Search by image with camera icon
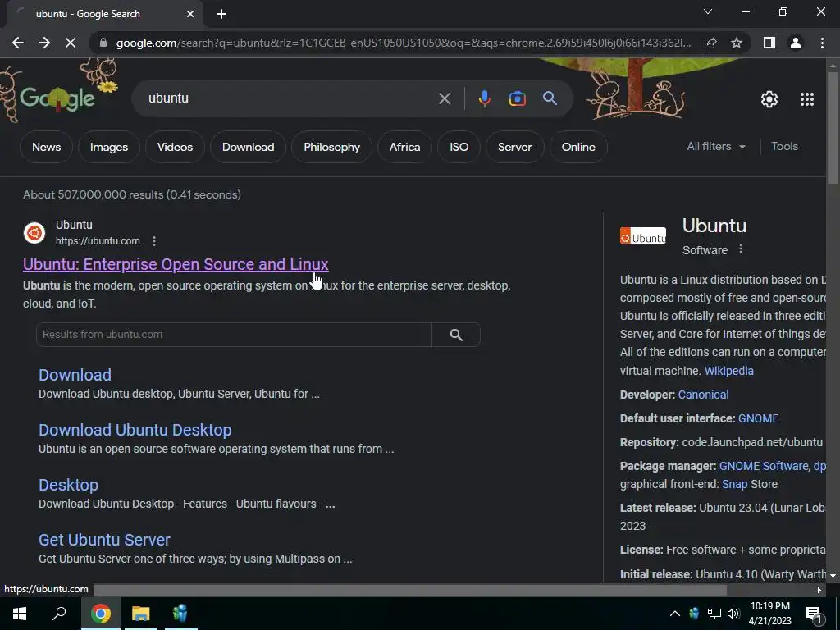The height and width of the screenshot is (630, 840). (x=517, y=98)
